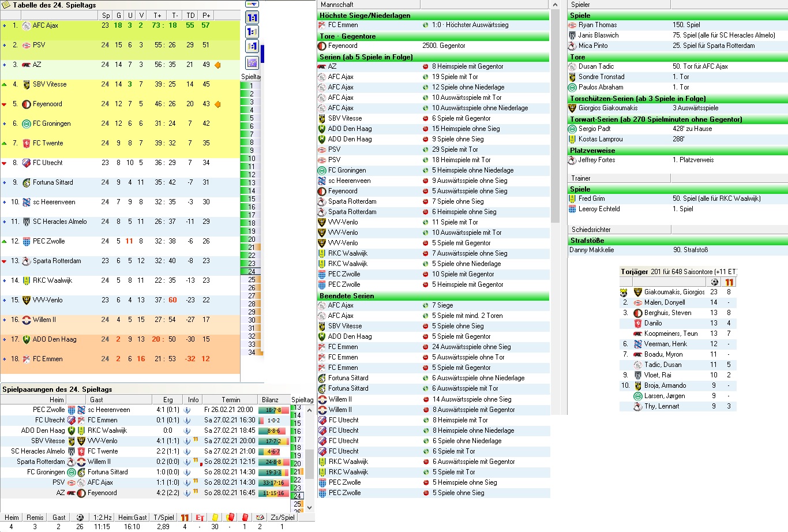Select the Spieler panel header
The image size is (788, 532).
(x=619, y=5)
